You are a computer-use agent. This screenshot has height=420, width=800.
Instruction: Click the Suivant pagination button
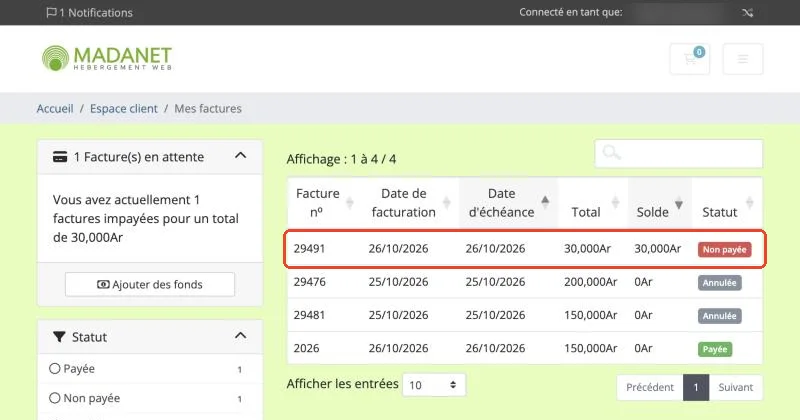point(736,387)
